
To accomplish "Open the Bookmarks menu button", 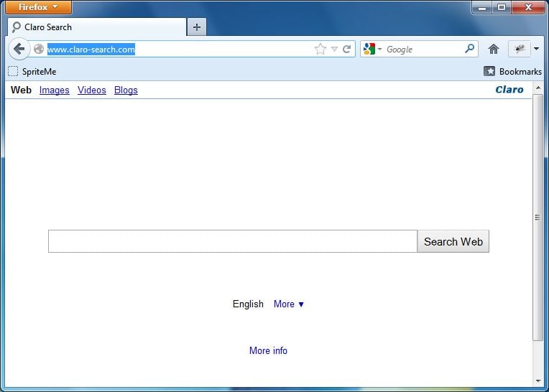I will (512, 71).
